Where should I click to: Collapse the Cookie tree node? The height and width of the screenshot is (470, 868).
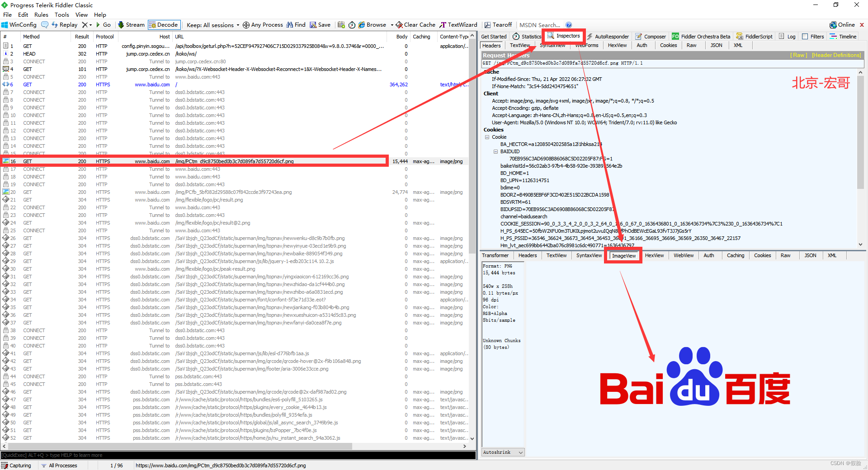487,137
